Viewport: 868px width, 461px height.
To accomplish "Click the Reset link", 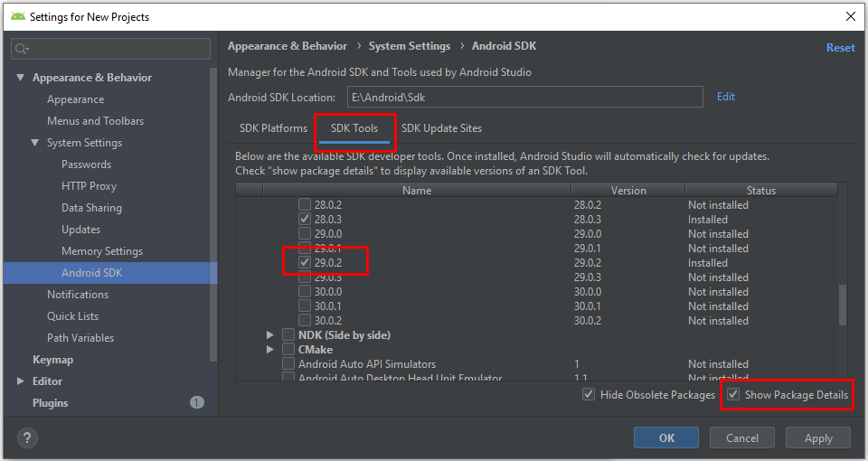I will [x=840, y=48].
